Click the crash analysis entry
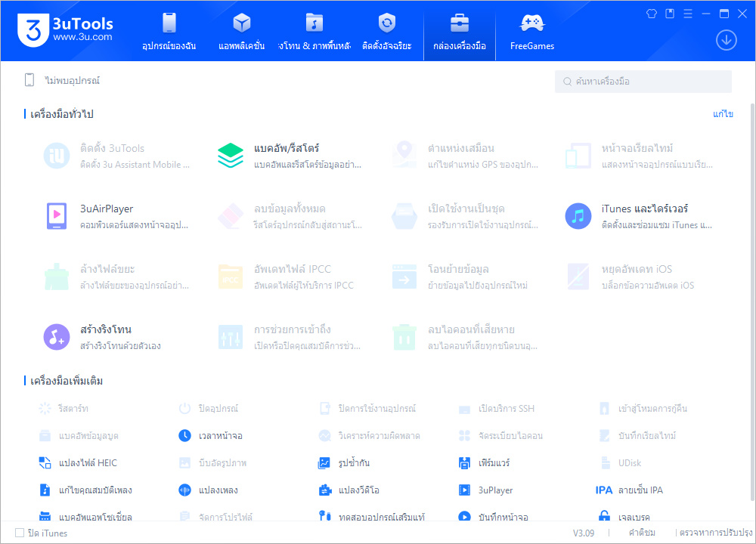This screenshot has width=756, height=544. pyautogui.click(x=370, y=436)
